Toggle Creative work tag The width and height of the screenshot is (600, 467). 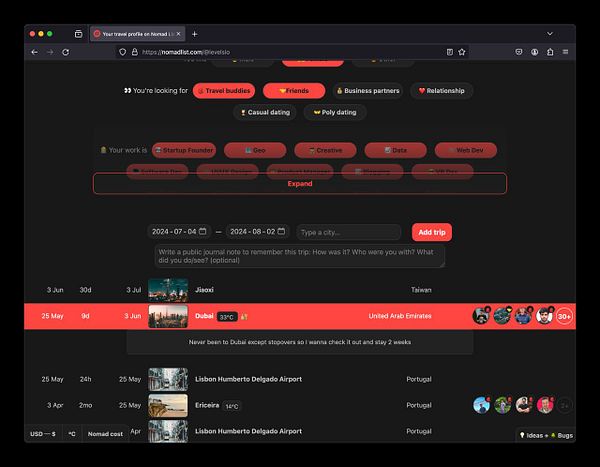pos(325,150)
